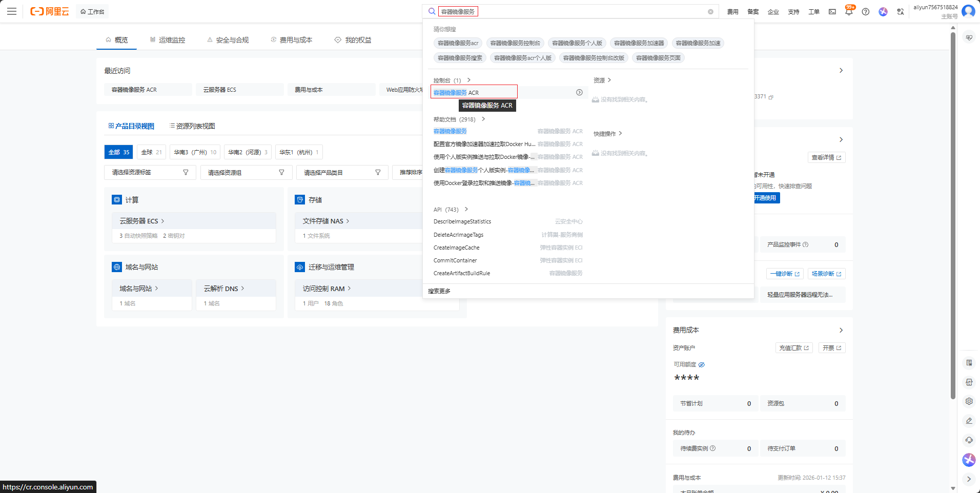Screen dimensions: 980x493
Task: Switch language via the translate icon
Action: (x=901, y=11)
